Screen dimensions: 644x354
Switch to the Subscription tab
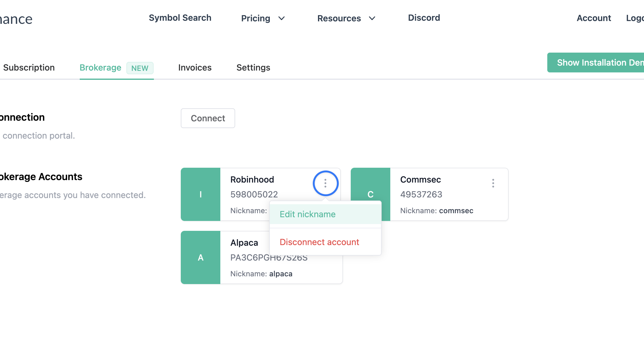coord(29,67)
